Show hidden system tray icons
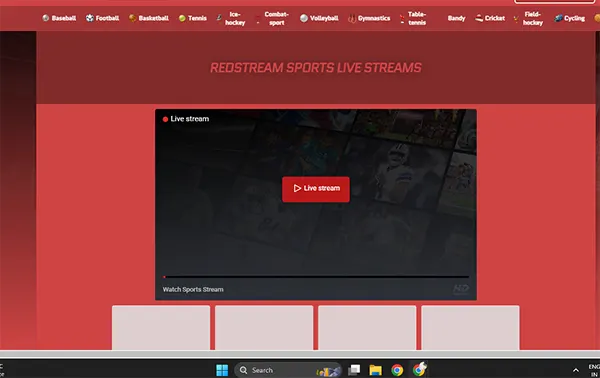Screen dimensions: 600x378 point(576,370)
